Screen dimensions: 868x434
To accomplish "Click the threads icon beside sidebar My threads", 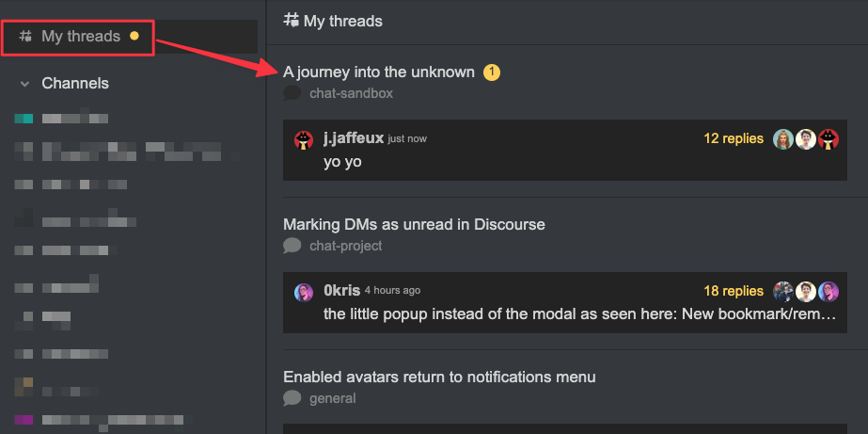I will [x=26, y=37].
